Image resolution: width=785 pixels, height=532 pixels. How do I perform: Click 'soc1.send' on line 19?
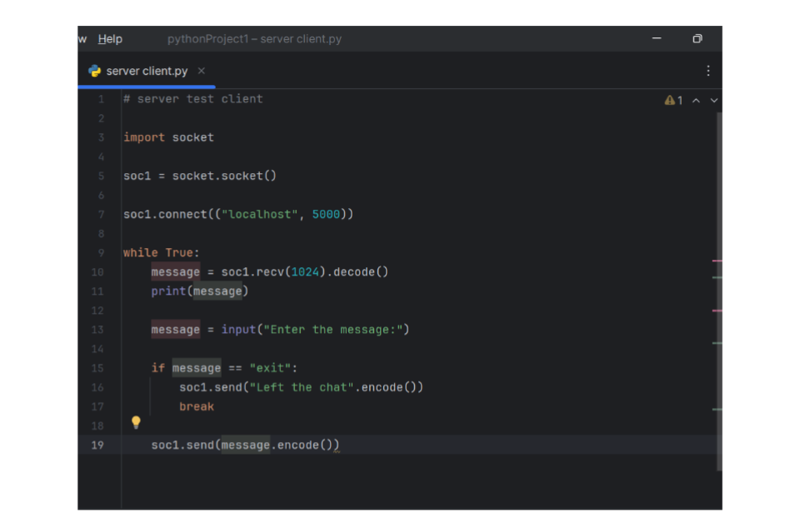click(182, 445)
